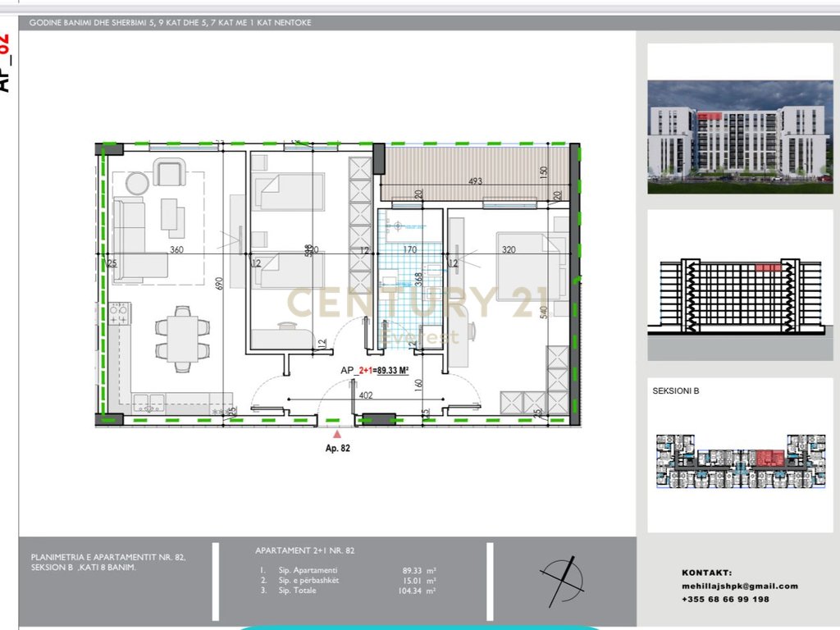Click the round side table symbol
840x630 pixels.
tap(137, 183)
